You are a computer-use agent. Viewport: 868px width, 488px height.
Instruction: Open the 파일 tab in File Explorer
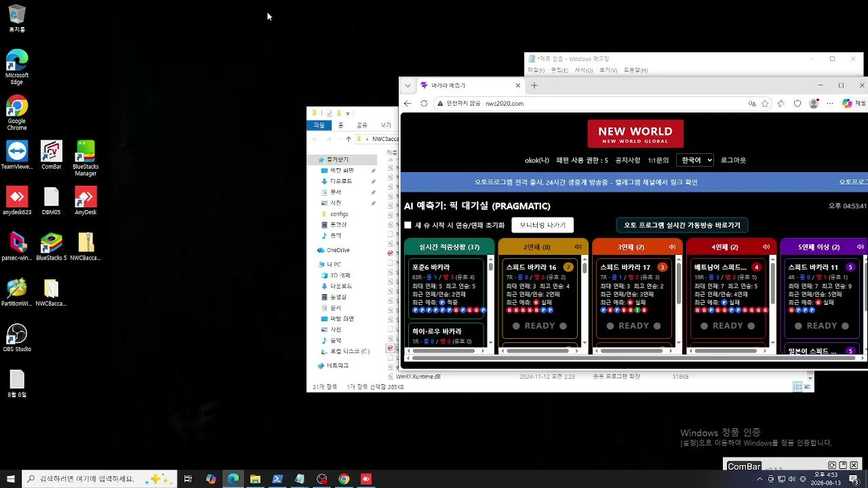tap(319, 125)
